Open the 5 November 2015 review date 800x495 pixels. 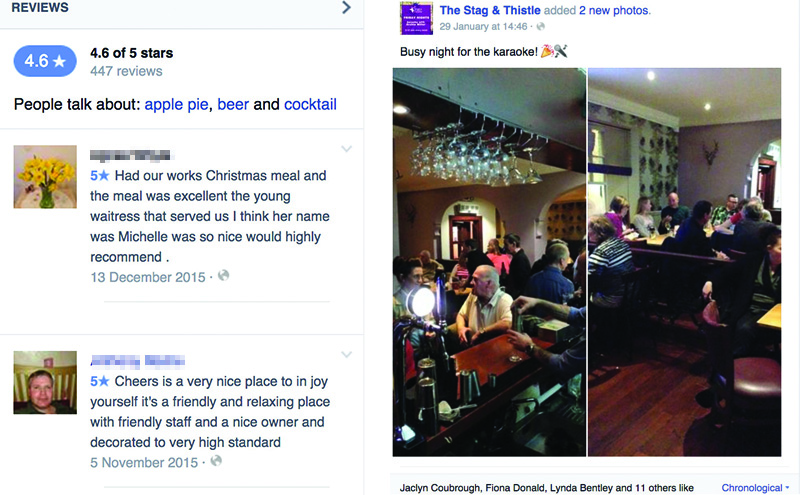[x=144, y=462]
